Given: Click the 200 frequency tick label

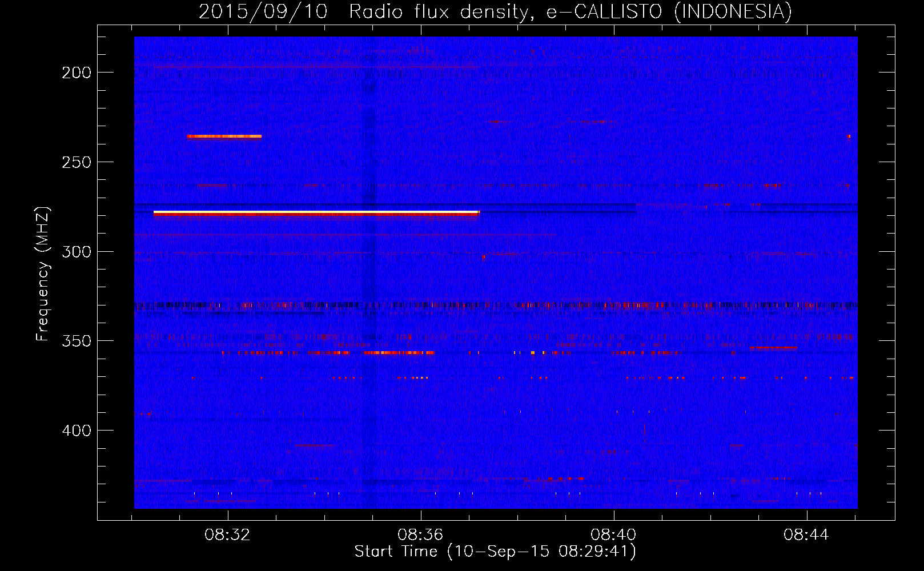Looking at the screenshot, I should tap(77, 73).
